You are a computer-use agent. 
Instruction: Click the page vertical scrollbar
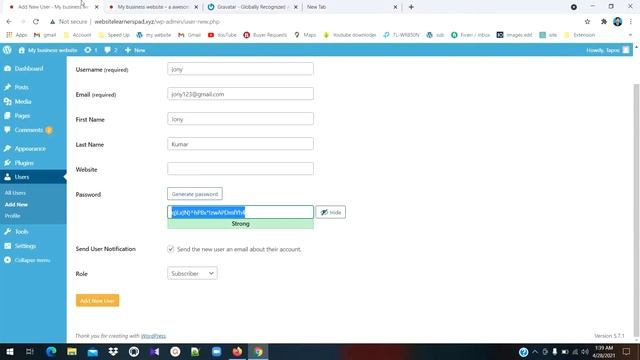pyautogui.click(x=636, y=210)
